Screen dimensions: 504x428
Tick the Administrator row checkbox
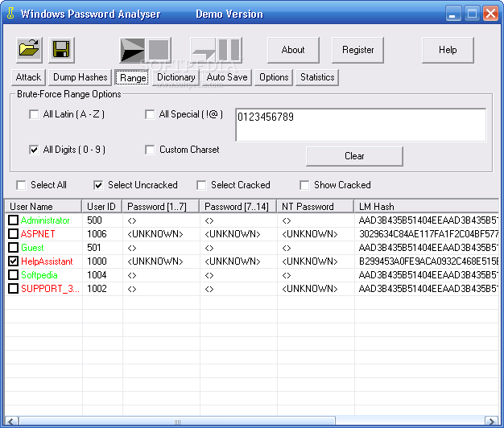click(x=13, y=220)
